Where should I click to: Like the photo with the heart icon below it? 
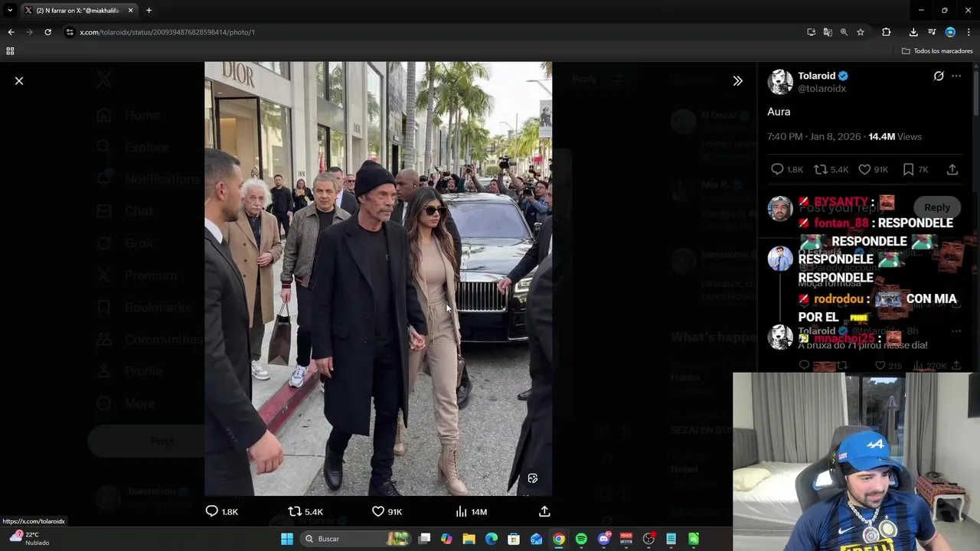click(378, 511)
